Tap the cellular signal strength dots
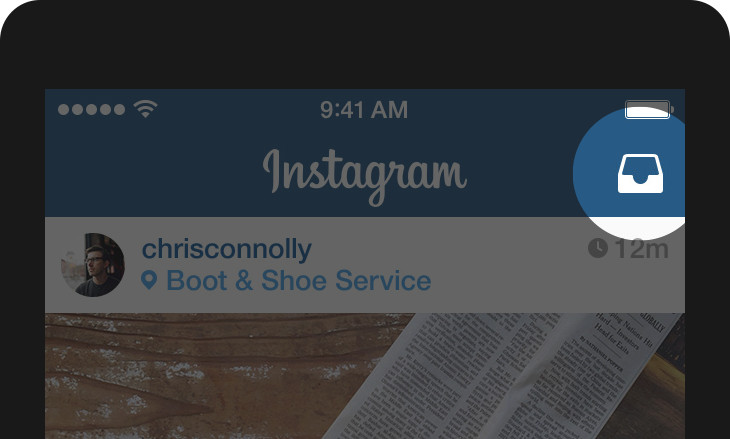Viewport: 730px width, 439px height. point(91,109)
